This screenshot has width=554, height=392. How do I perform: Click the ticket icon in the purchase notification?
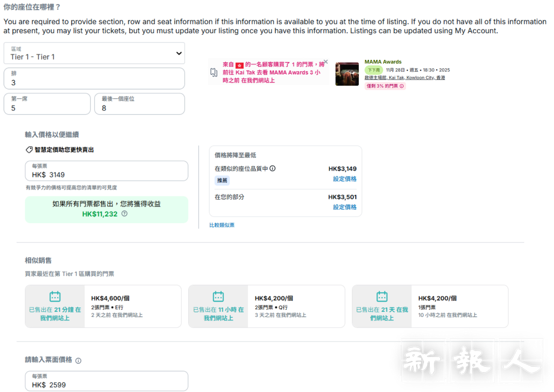click(214, 72)
